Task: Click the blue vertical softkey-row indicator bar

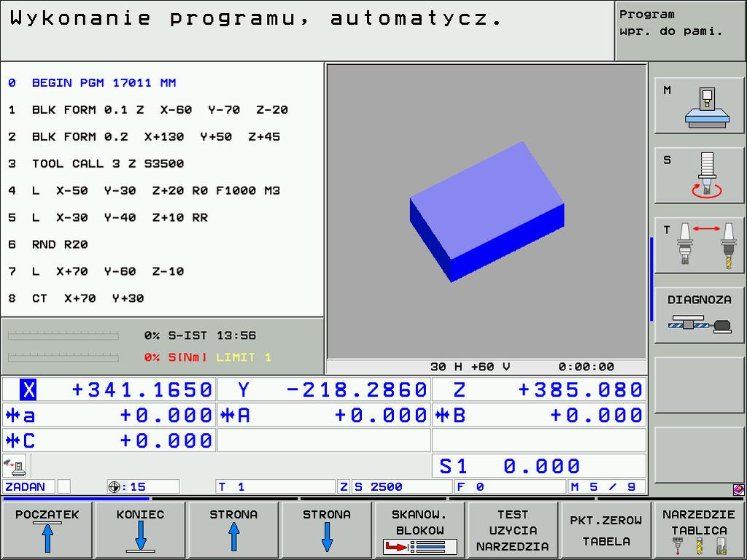Action: [x=651, y=279]
